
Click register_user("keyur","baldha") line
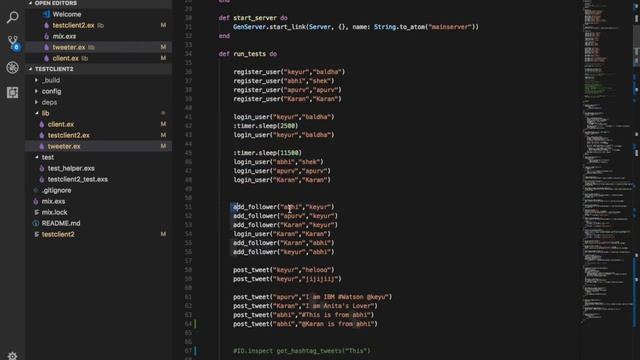tap(289, 72)
